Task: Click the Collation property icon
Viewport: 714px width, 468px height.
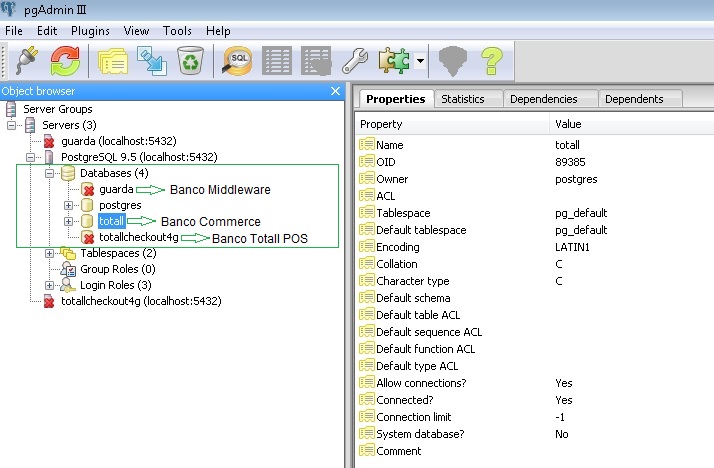Action: click(x=367, y=264)
